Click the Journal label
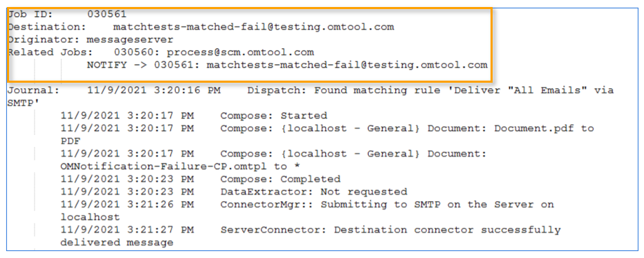Screen dimensions: 644x258 point(34,90)
